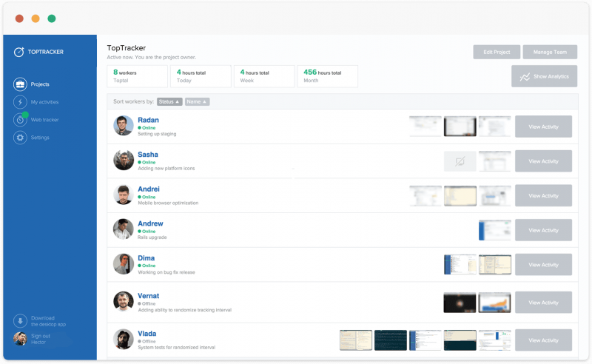592x364 pixels.
Task: Select Projects in the sidebar menu
Action: coord(40,84)
